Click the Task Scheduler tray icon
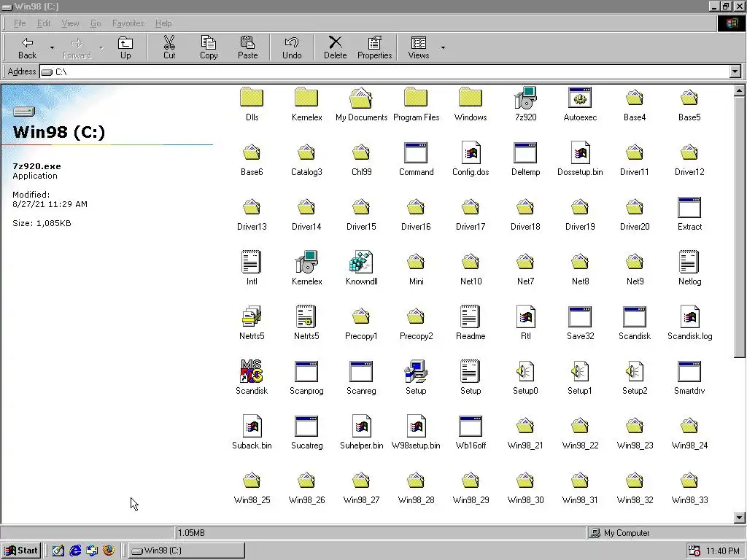 tap(694, 551)
